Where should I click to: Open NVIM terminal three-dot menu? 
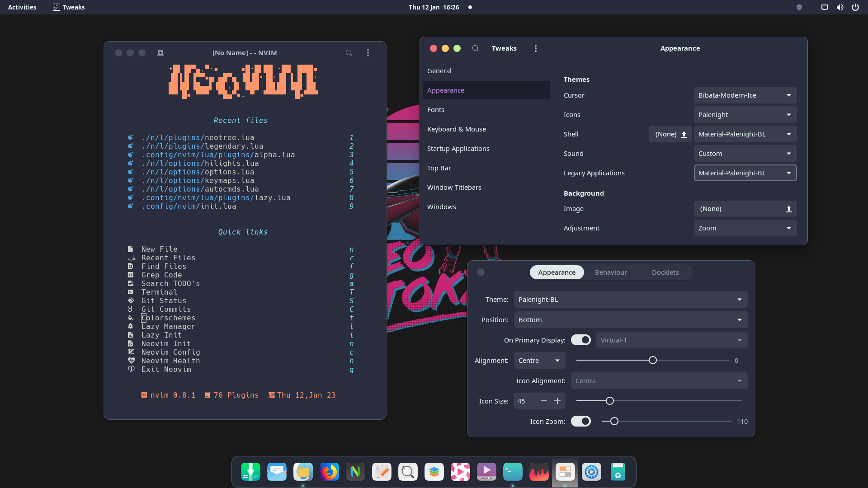[x=368, y=53]
